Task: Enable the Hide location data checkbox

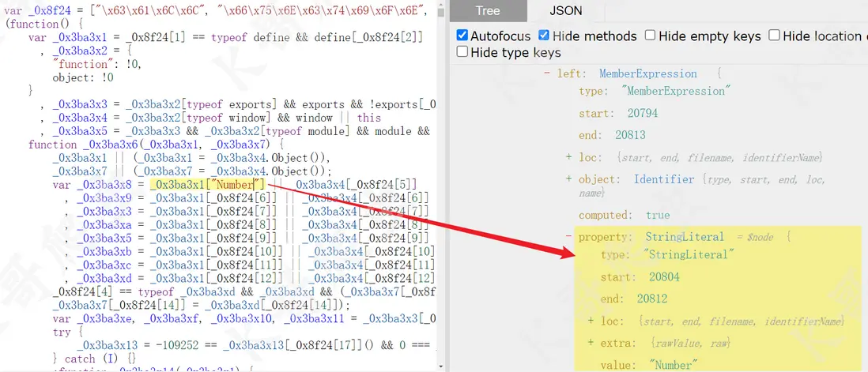Action: pos(775,36)
